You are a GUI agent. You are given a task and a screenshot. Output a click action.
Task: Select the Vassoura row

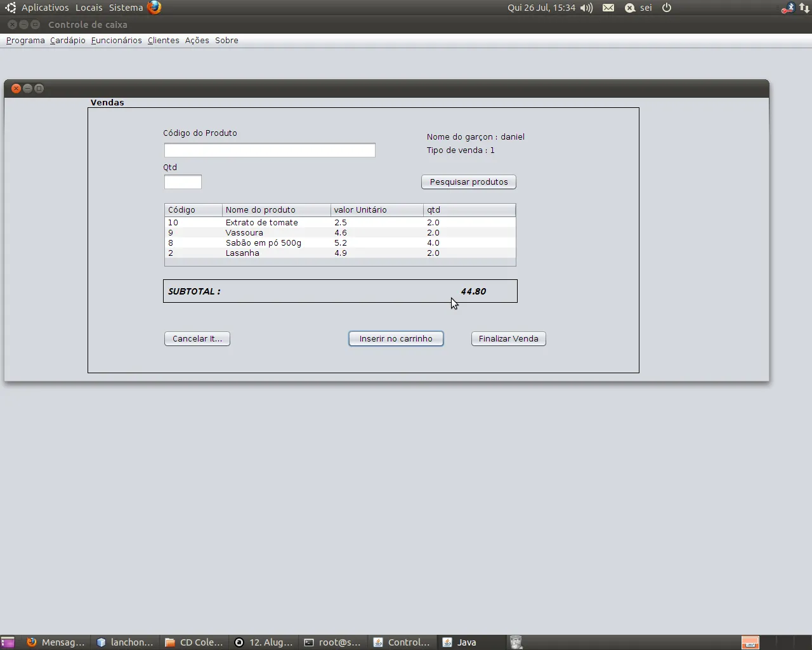(340, 233)
